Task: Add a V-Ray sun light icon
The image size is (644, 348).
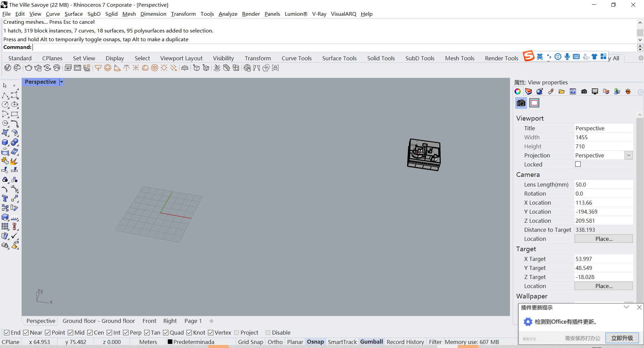Action: click(x=164, y=68)
